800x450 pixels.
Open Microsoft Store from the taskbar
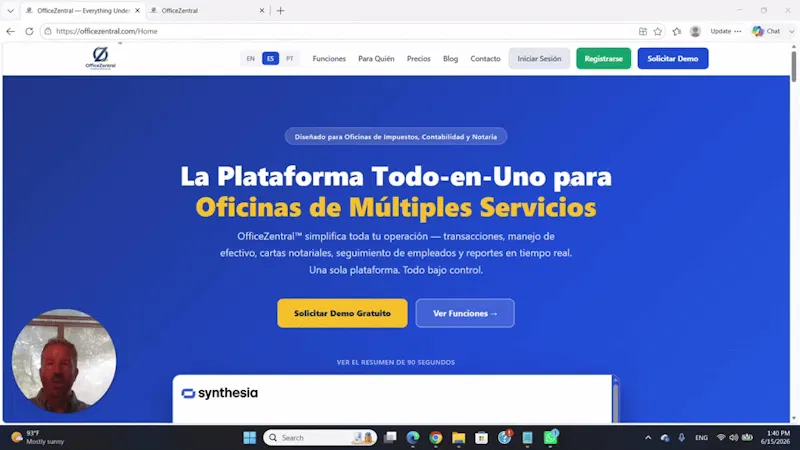coord(481,437)
